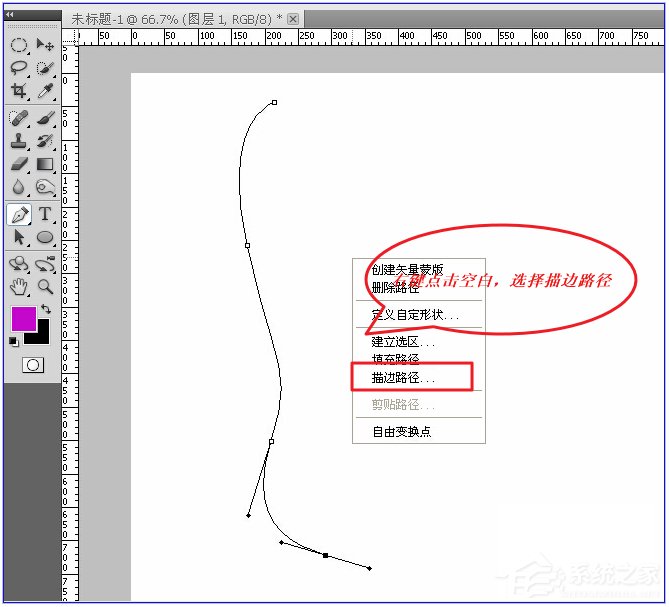Select the Ellipse shape tool

tap(45, 237)
